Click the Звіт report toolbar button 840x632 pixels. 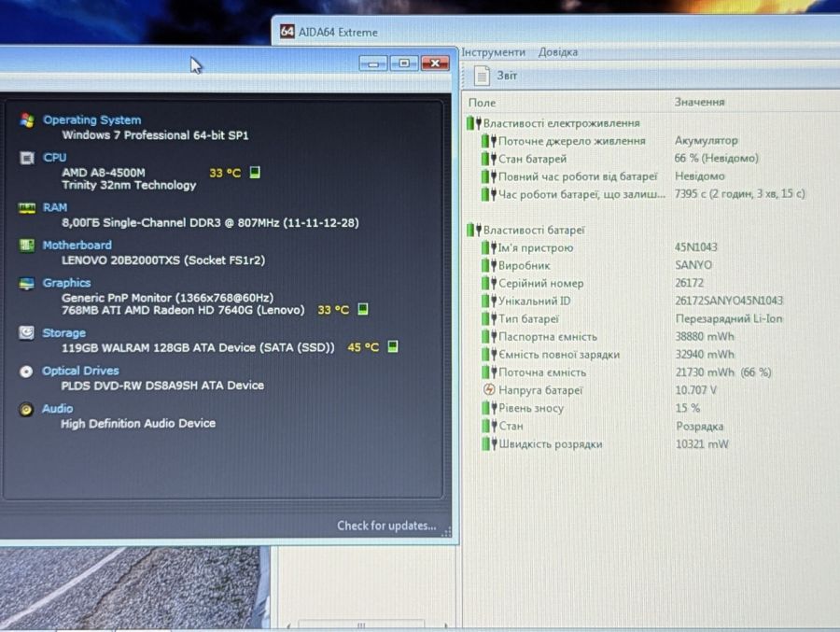click(497, 76)
